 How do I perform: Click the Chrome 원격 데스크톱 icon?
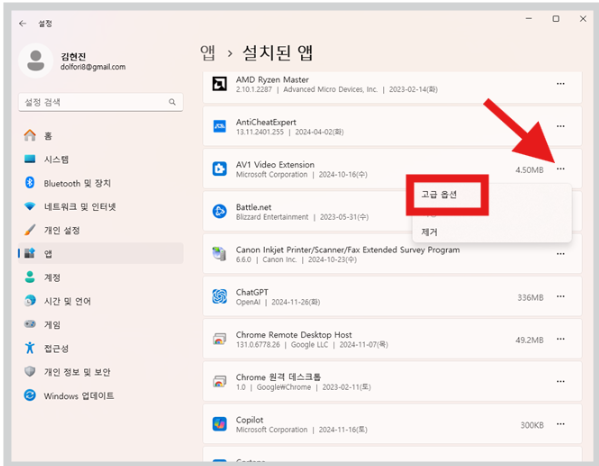(x=219, y=382)
